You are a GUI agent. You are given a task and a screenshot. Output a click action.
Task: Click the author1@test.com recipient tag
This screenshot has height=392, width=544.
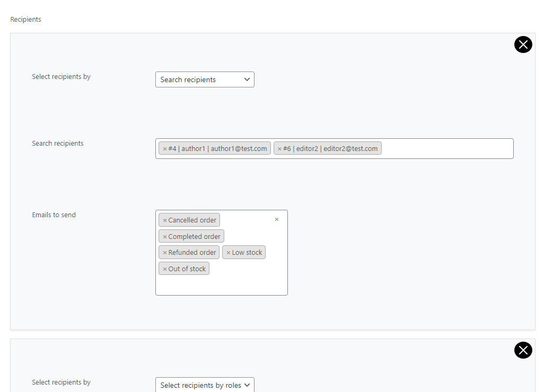click(x=217, y=149)
